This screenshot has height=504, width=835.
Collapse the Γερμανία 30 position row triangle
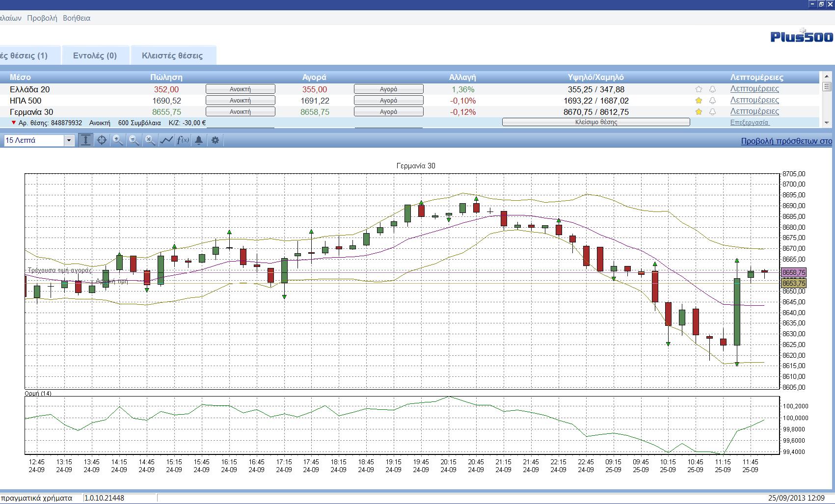(x=13, y=123)
